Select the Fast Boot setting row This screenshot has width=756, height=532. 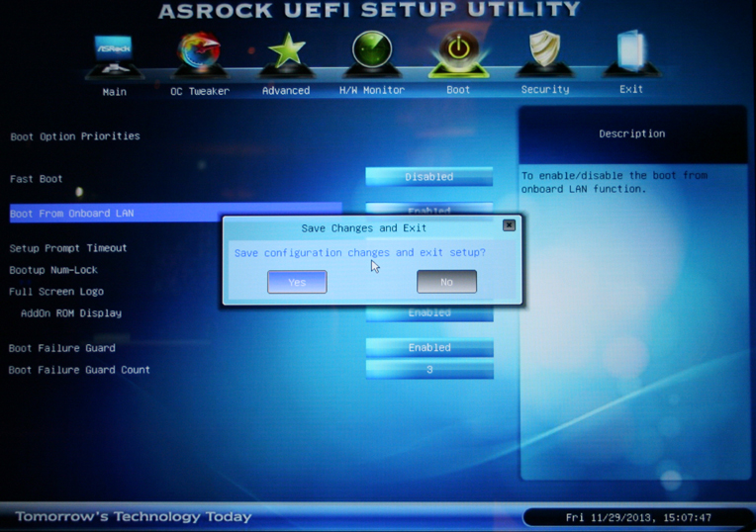coord(37,179)
